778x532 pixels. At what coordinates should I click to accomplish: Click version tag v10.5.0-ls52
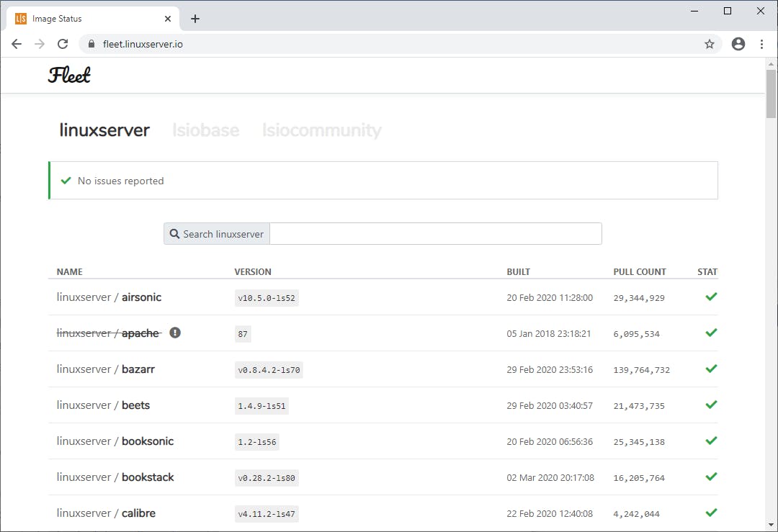[267, 298]
